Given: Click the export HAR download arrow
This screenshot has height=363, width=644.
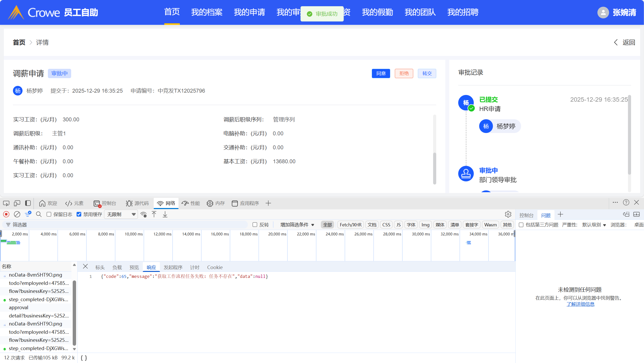Looking at the screenshot, I should click(165, 214).
